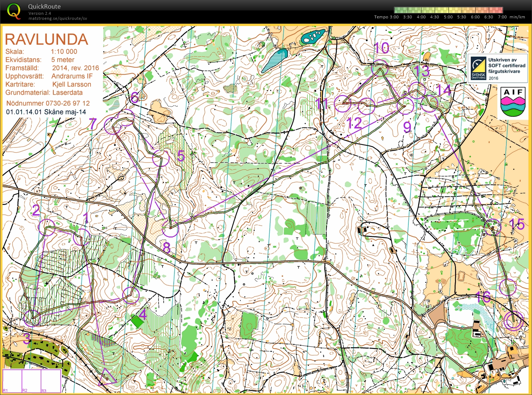The width and height of the screenshot is (532, 395).
Task: Click the Grundmaterial Laserdata text
Action: point(44,92)
